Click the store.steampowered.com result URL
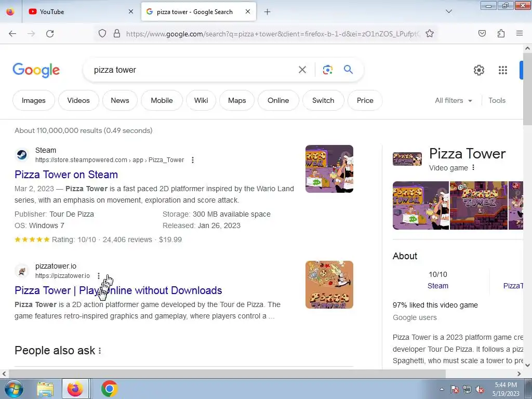This screenshot has width=532, height=399. [x=110, y=160]
